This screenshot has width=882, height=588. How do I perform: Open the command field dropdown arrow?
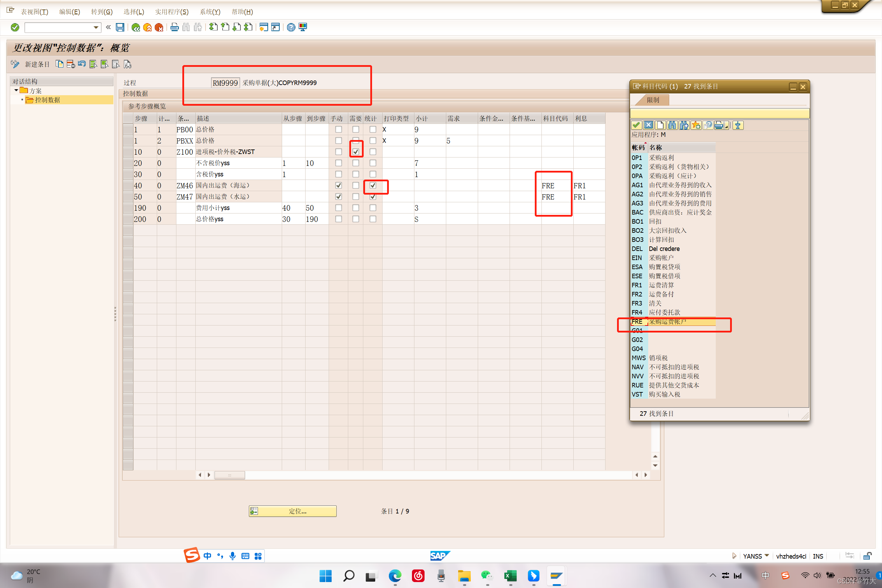tap(96, 27)
